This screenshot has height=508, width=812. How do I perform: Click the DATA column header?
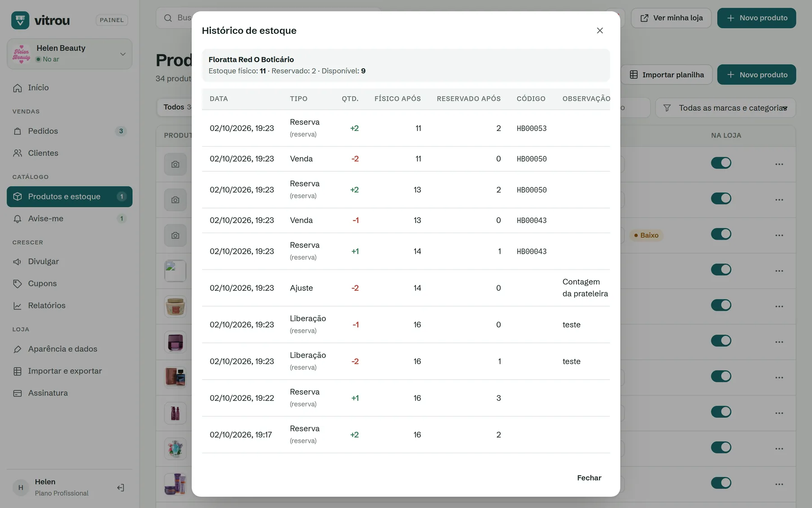219,98
